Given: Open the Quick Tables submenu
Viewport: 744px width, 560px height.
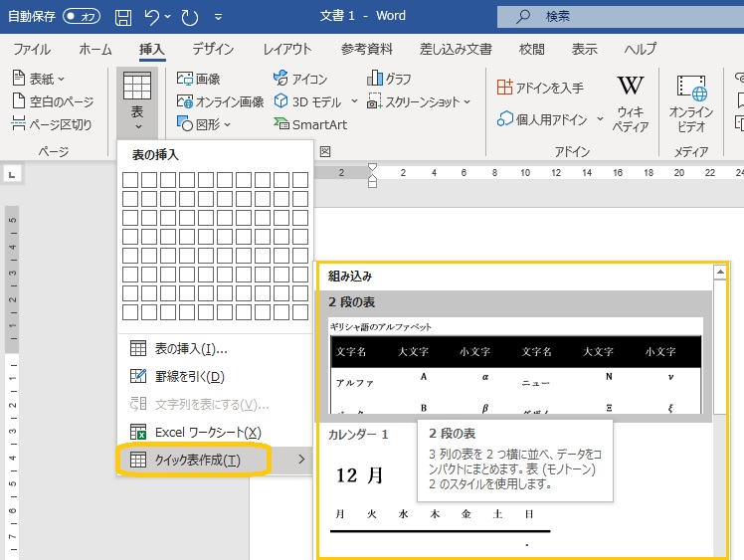Looking at the screenshot, I should tap(193, 460).
